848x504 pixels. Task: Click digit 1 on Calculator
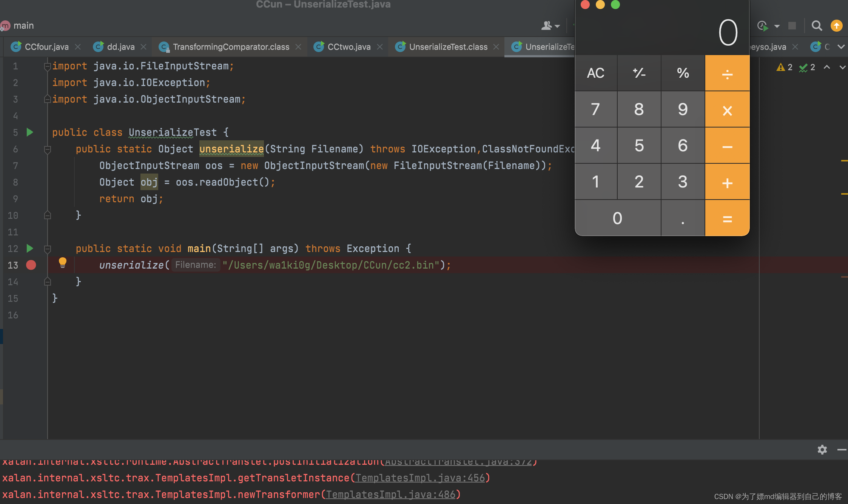coord(596,182)
